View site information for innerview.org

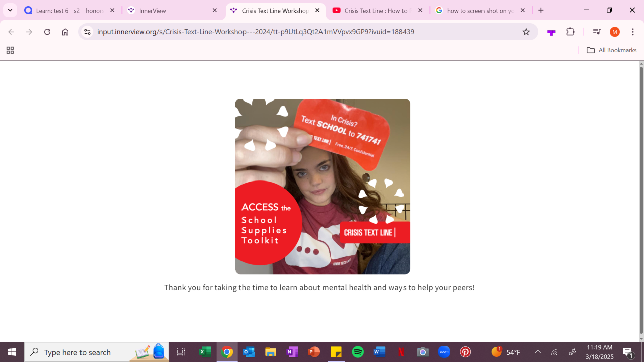tap(87, 32)
